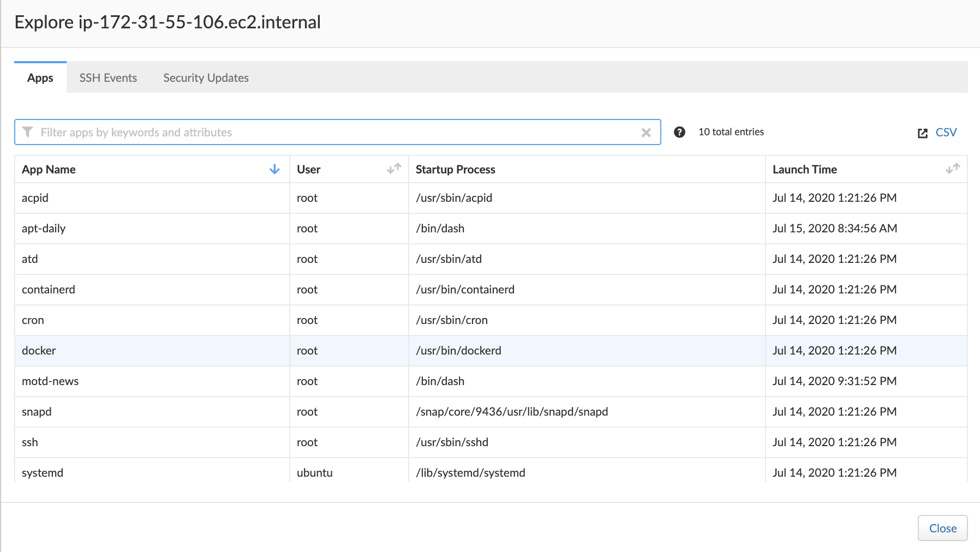The width and height of the screenshot is (980, 552).
Task: Select the snapd app name
Action: [37, 412]
